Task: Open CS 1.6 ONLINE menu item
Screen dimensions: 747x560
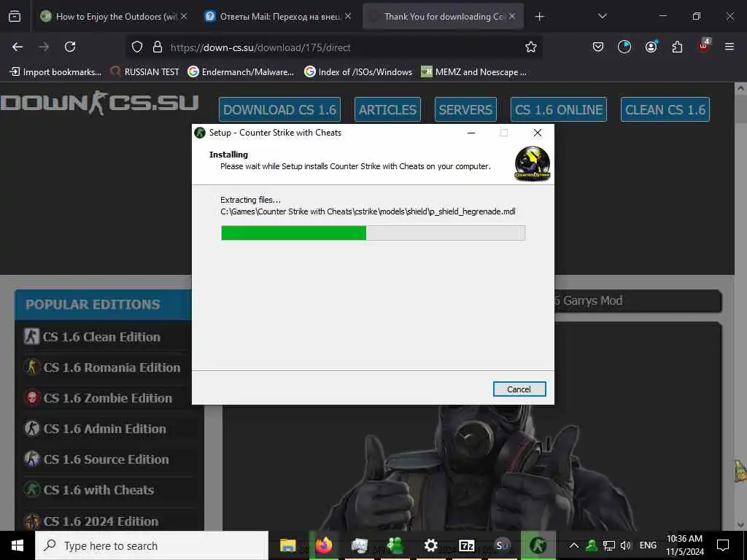Action: point(558,109)
